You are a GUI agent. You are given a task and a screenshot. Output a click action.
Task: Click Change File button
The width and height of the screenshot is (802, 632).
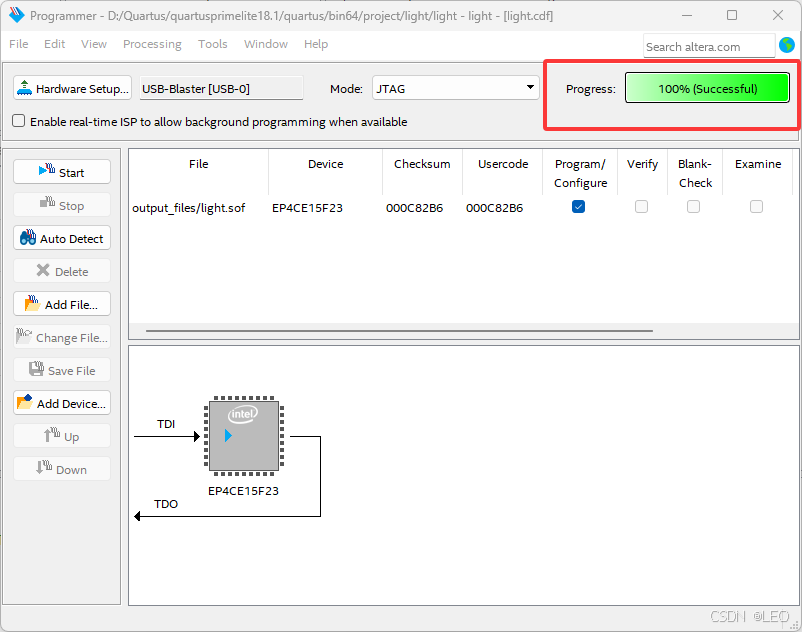[62, 337]
